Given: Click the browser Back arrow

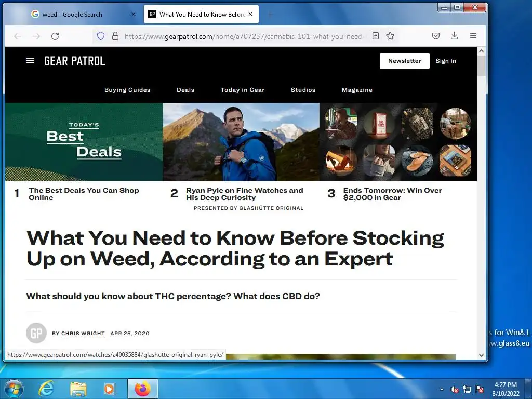Looking at the screenshot, I should [x=18, y=36].
